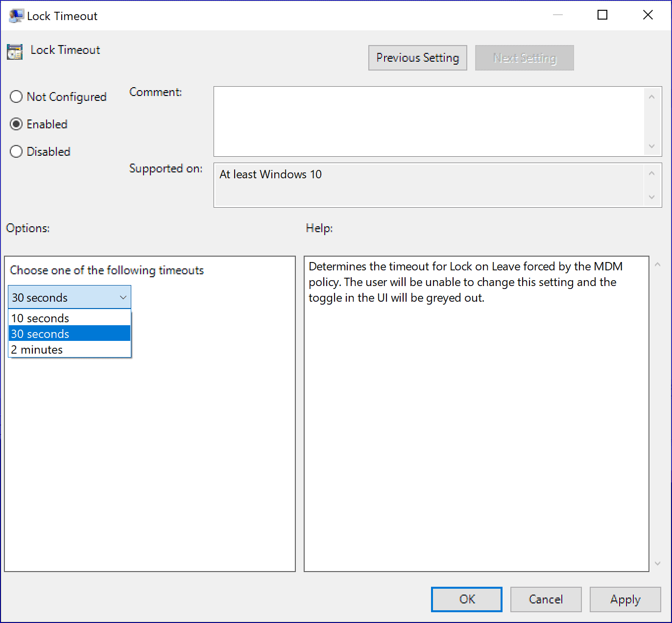Choose 2 minutes from the dropdown list

70,350
